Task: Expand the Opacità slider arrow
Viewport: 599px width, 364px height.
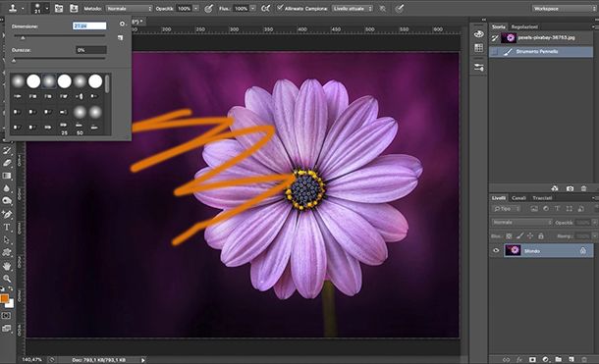Action: pos(196,9)
